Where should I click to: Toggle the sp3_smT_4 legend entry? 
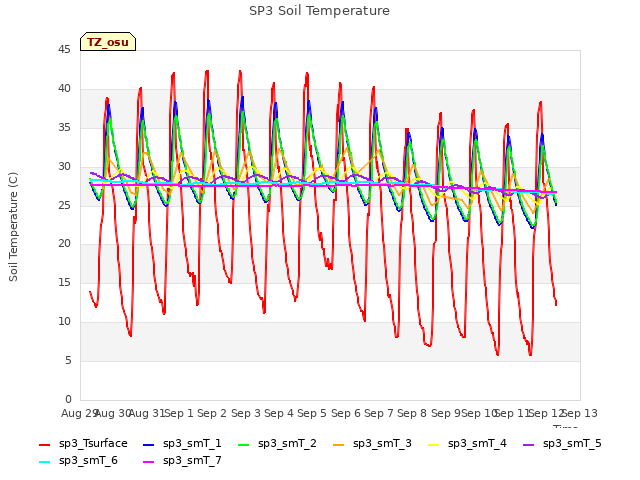(467, 444)
